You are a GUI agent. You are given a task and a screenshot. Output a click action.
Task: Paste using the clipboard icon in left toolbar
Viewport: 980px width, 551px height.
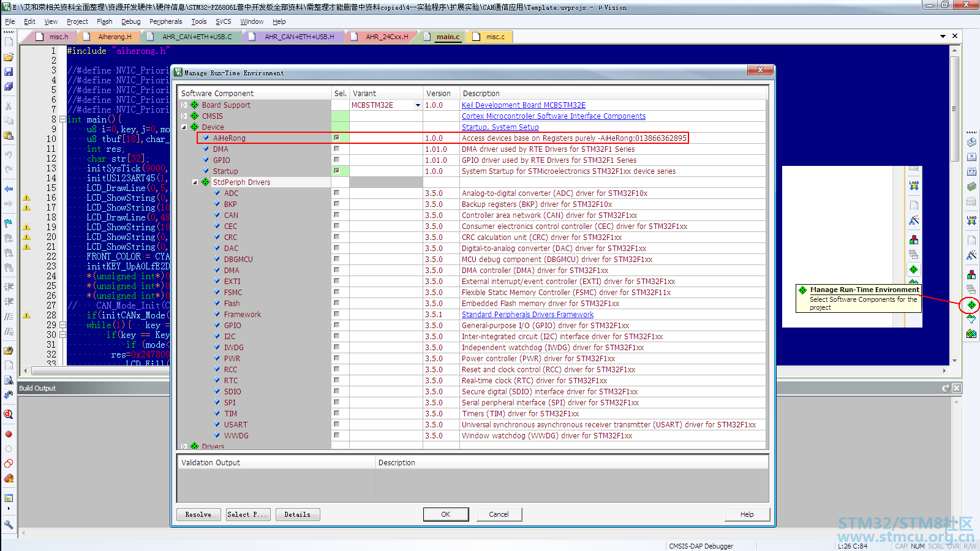(9, 135)
